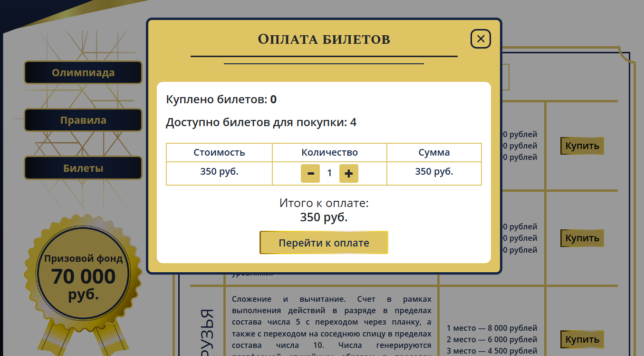
Task: Select the Стоимость column header
Action: [219, 153]
